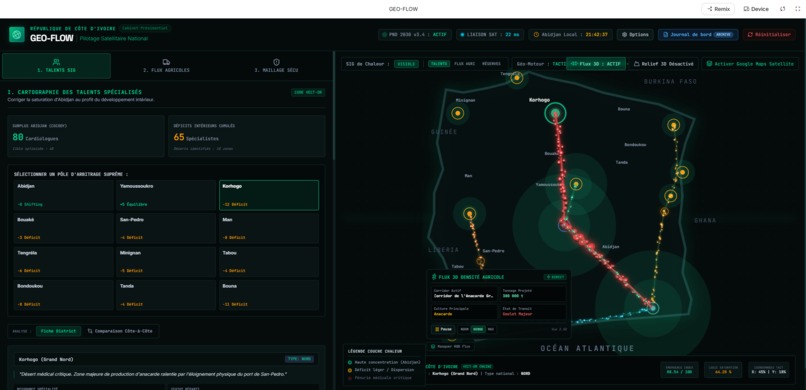Enable Activer Google Maps Satellite
The image size is (806, 390).
[750, 64]
